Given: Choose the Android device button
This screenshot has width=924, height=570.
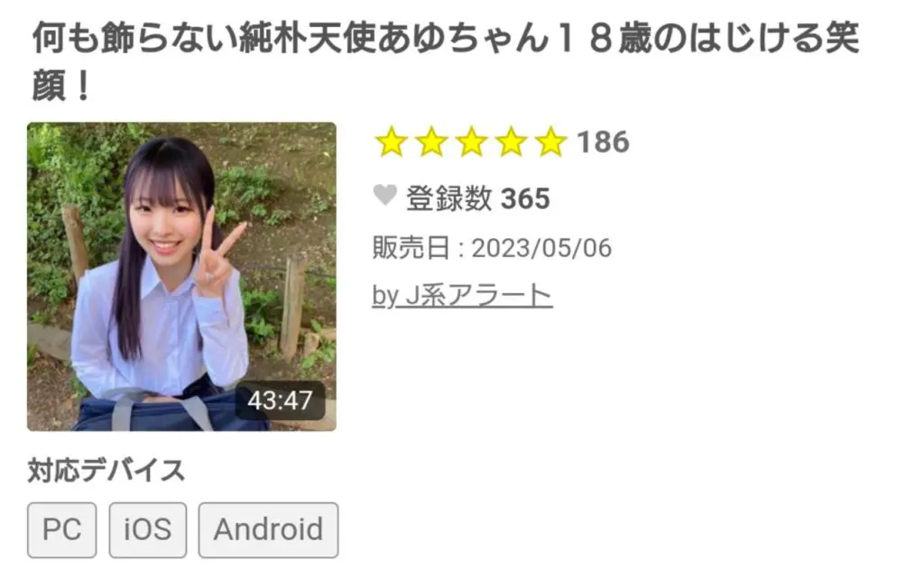Looking at the screenshot, I should coord(268,530).
